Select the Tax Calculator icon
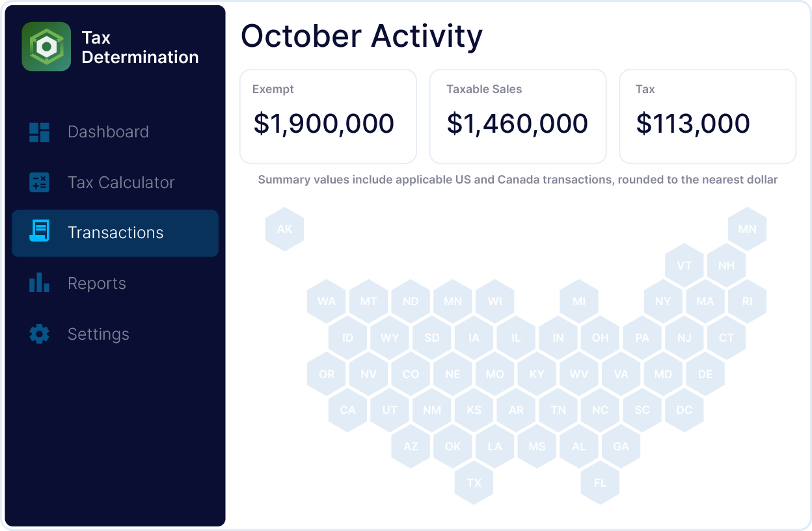Viewport: 812px width, 531px height. pos(40,182)
